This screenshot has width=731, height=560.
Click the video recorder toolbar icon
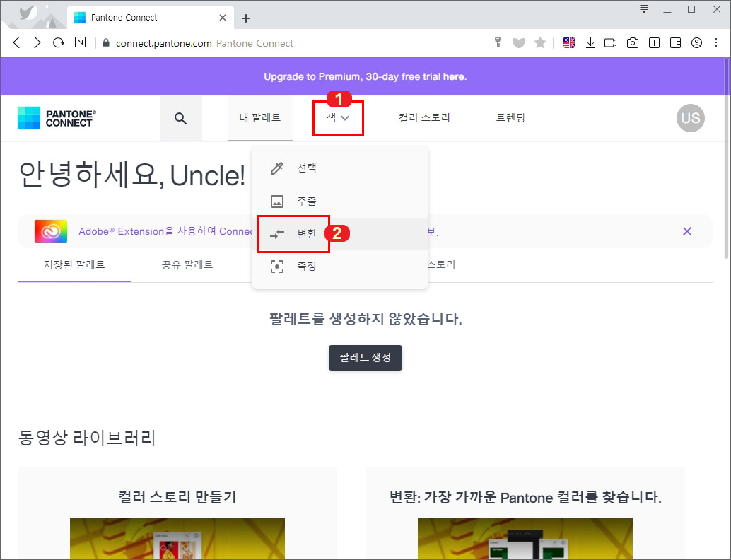coord(610,43)
